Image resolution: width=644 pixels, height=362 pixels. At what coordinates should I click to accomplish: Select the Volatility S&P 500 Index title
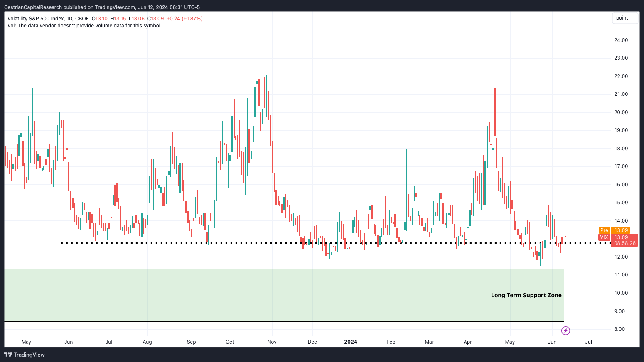tap(48, 19)
